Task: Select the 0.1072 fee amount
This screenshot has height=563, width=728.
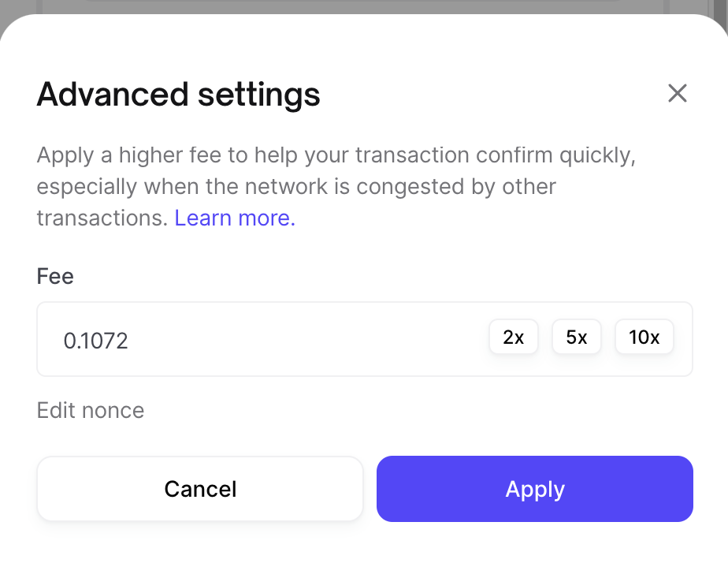Action: click(96, 339)
